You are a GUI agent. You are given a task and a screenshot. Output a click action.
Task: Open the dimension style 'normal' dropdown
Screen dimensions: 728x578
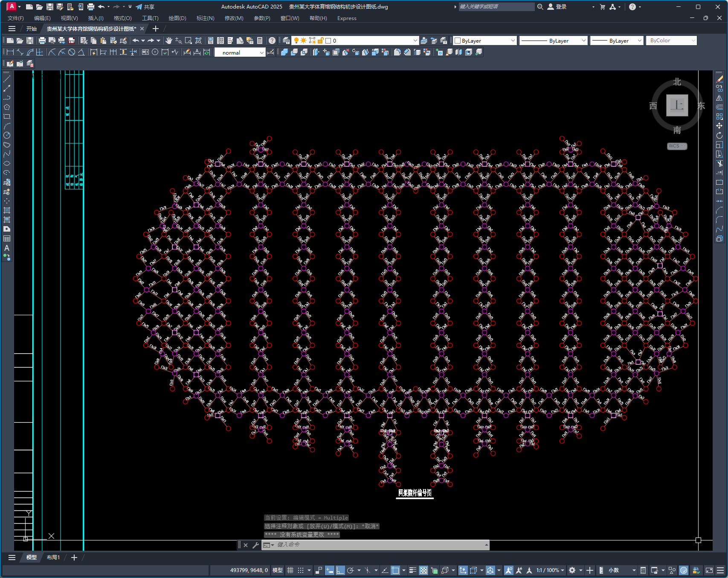(261, 52)
